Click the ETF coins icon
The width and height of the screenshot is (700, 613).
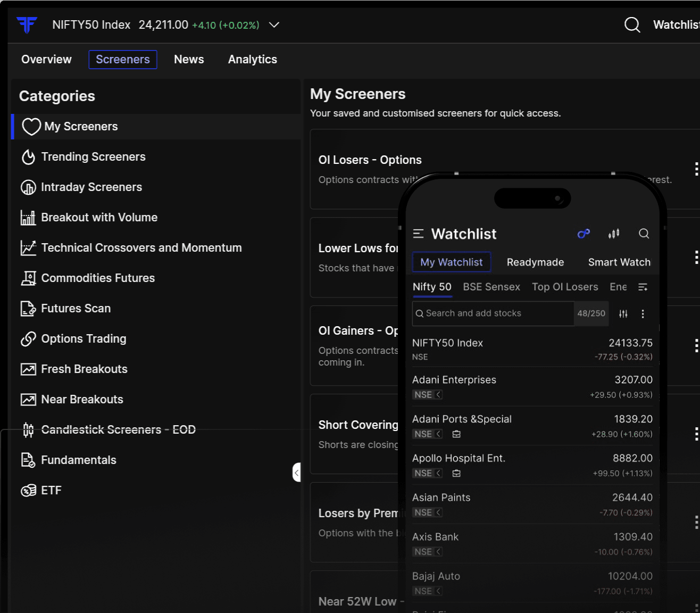click(28, 491)
